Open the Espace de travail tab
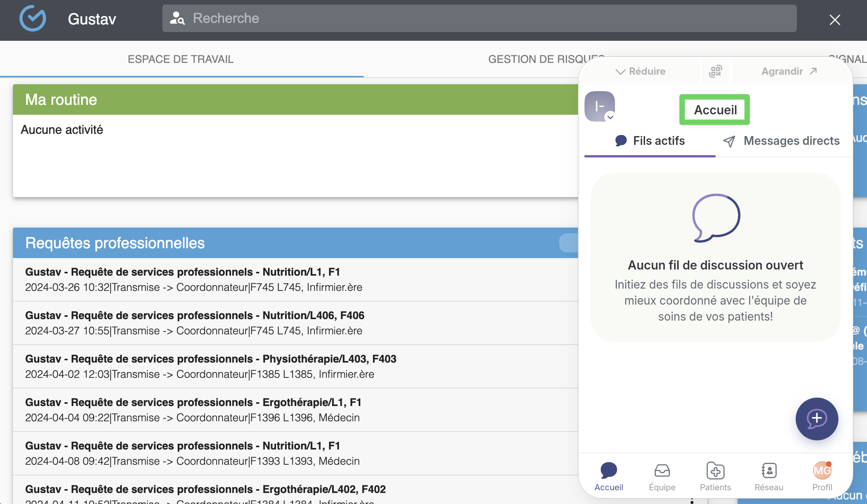The width and height of the screenshot is (867, 504). [x=181, y=59]
